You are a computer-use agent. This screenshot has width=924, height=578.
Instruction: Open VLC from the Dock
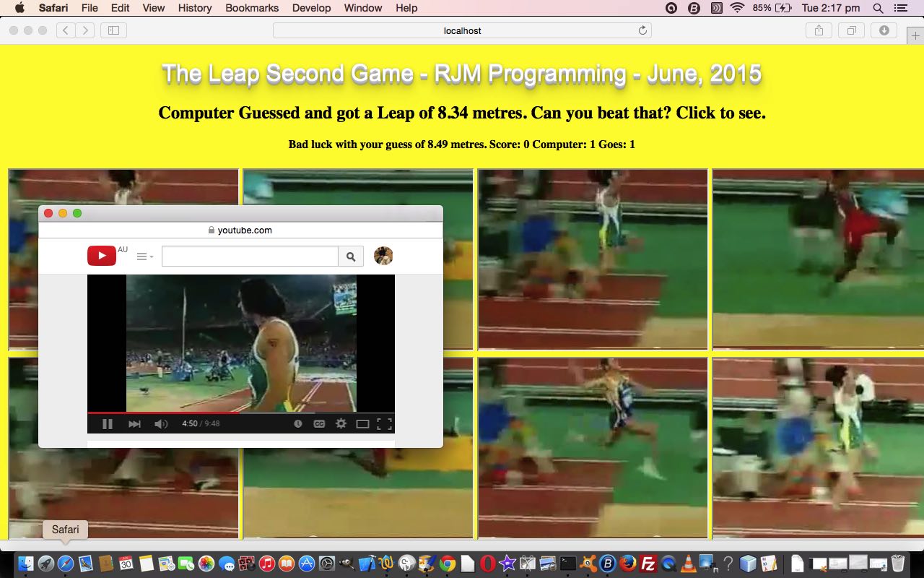click(x=688, y=564)
